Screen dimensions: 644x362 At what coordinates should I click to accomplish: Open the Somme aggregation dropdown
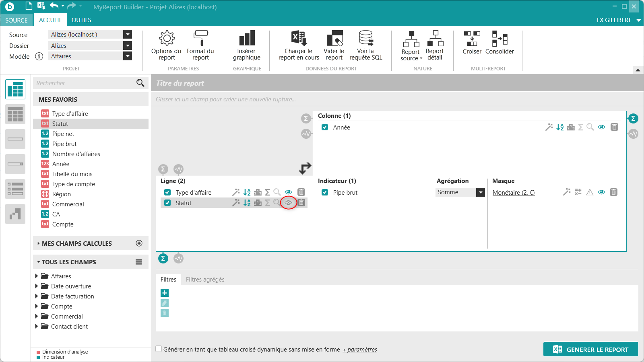(x=480, y=193)
